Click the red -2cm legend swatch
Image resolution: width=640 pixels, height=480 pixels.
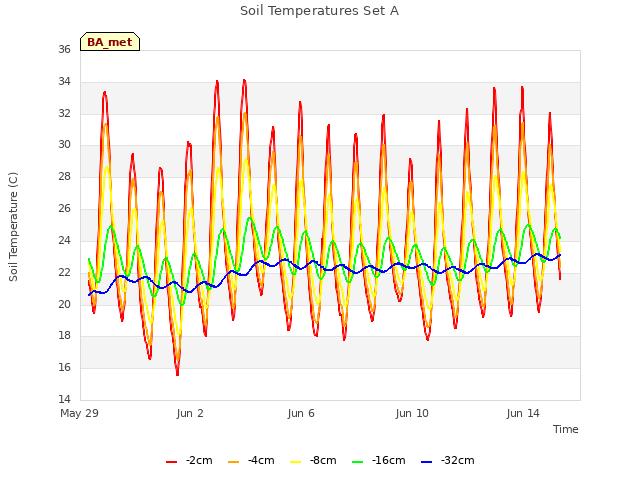[171, 462]
